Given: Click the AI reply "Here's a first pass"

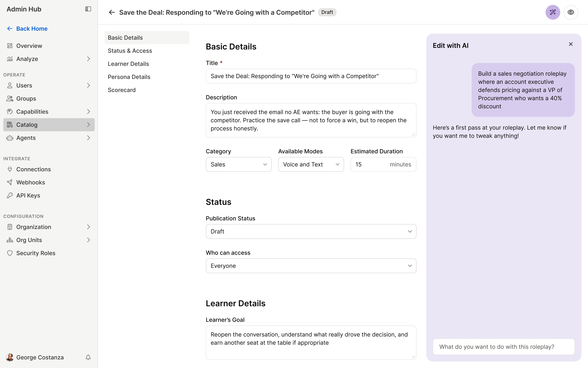Looking at the screenshot, I should (500, 132).
